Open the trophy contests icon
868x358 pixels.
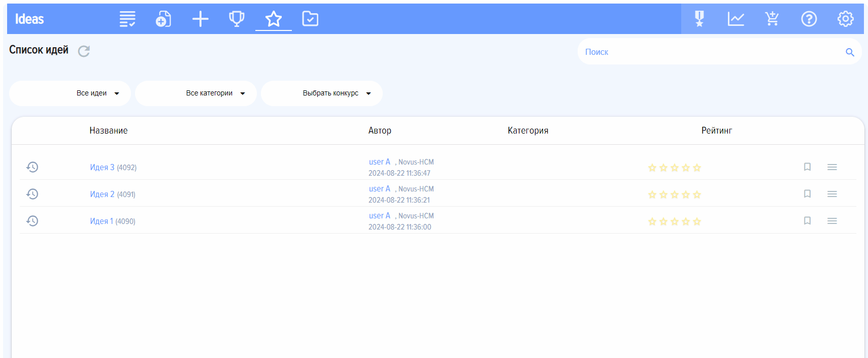237,19
